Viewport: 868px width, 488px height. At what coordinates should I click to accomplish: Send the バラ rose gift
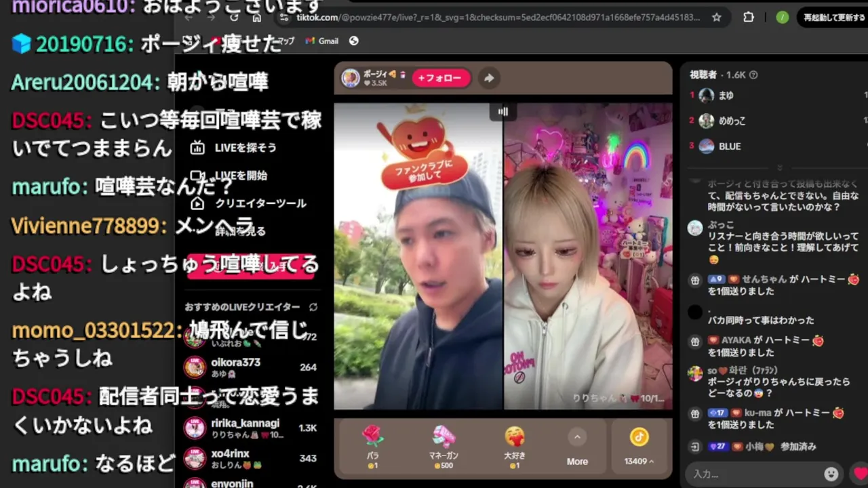[x=372, y=447]
